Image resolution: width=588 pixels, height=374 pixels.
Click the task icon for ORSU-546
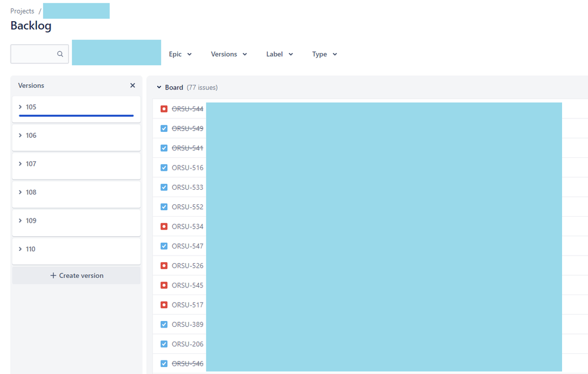164,363
